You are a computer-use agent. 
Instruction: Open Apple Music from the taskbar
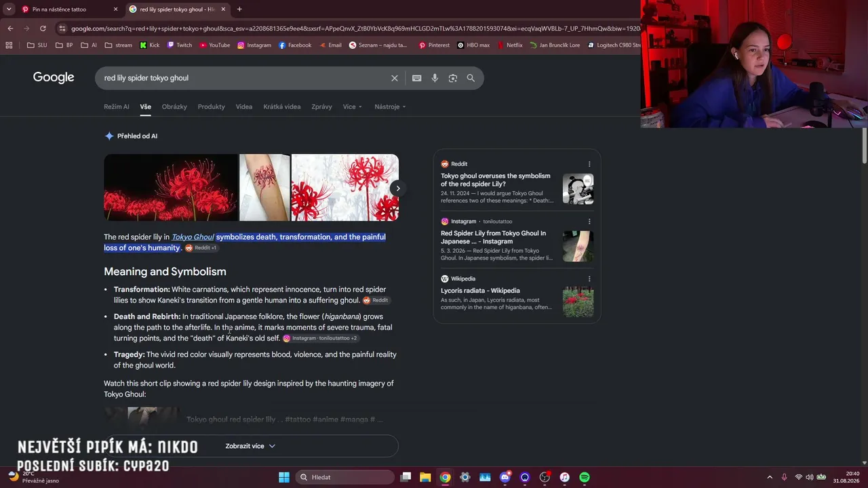coord(564,477)
